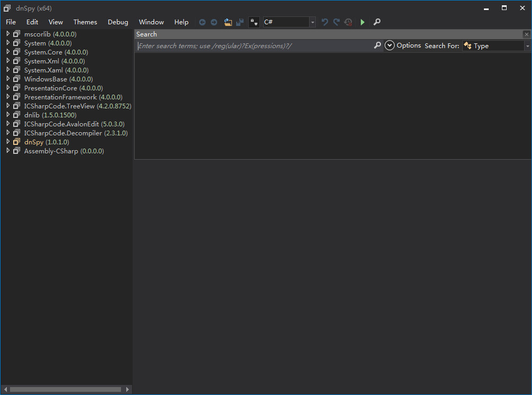Select Assembly-CSharp (0.0.0.0) in tree

[x=64, y=151]
